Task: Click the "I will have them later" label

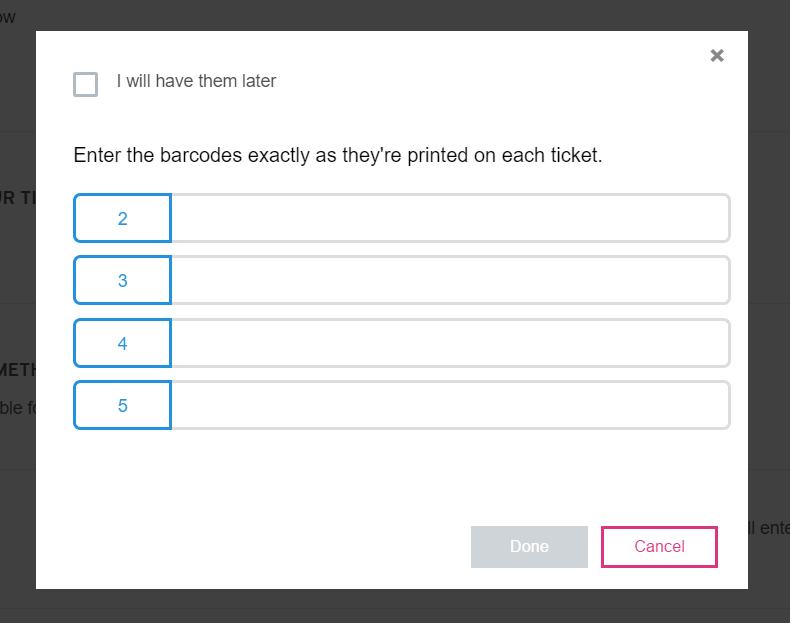Action: [x=196, y=82]
